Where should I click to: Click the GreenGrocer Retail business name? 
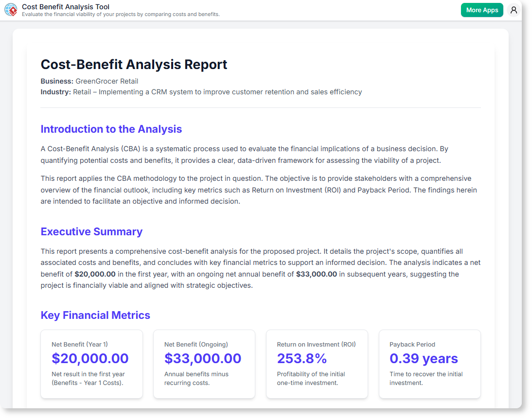coord(106,81)
